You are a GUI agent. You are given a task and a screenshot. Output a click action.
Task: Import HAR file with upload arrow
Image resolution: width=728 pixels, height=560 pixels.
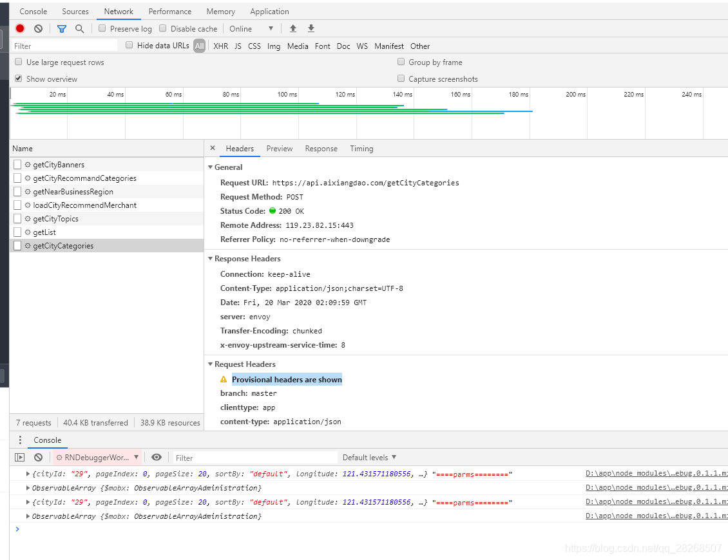[293, 28]
